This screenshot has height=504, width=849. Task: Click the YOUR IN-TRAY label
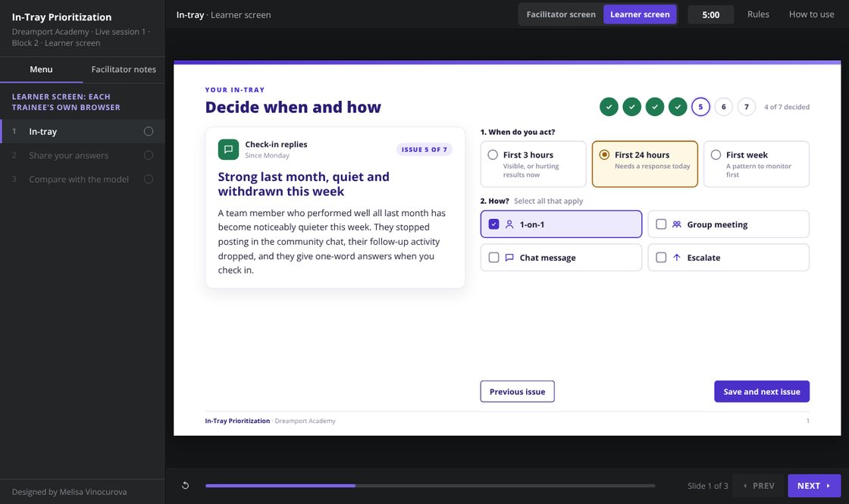[x=235, y=90]
